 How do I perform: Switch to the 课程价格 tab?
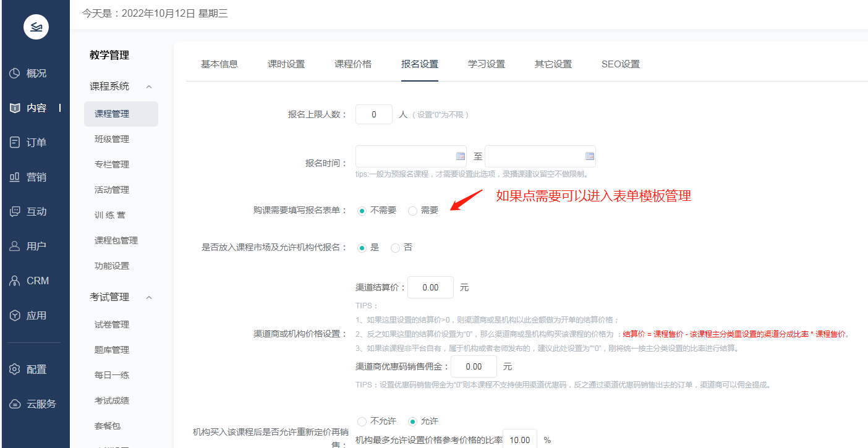click(353, 64)
